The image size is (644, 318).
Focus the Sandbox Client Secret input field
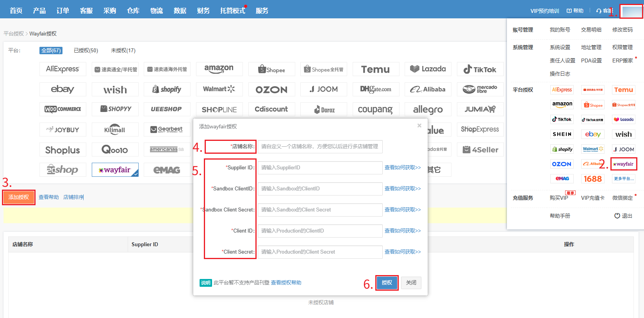[320, 210]
